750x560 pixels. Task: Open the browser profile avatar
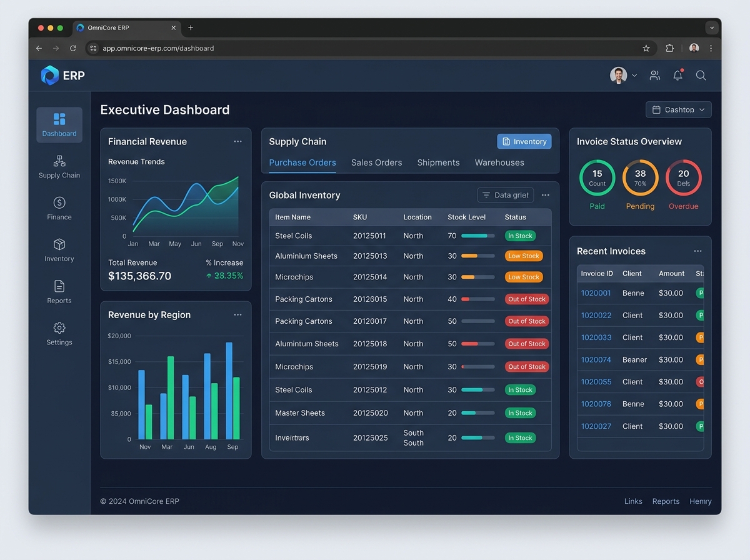point(694,48)
